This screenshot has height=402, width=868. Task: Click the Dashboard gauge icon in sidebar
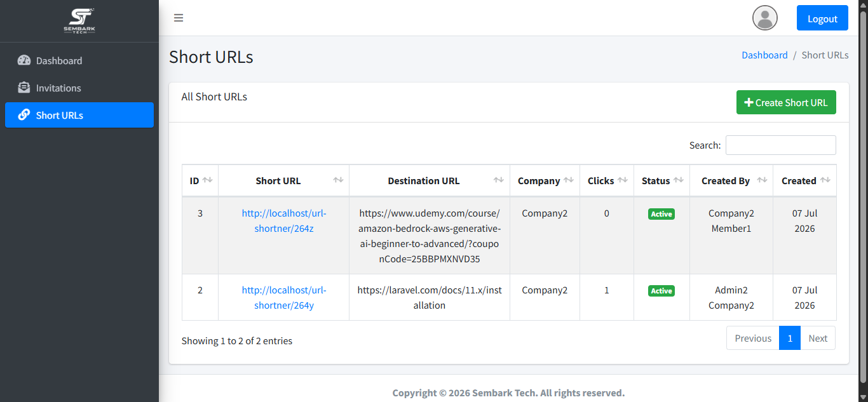[x=24, y=60]
